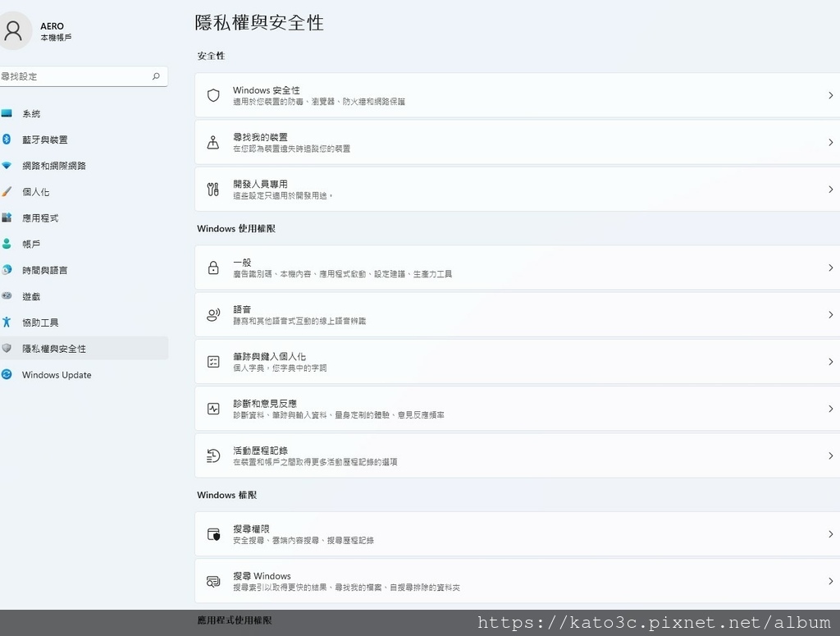Screen dimensions: 840x636
Task: Select 隱私權與安全性 label in sidebar
Action: point(54,349)
